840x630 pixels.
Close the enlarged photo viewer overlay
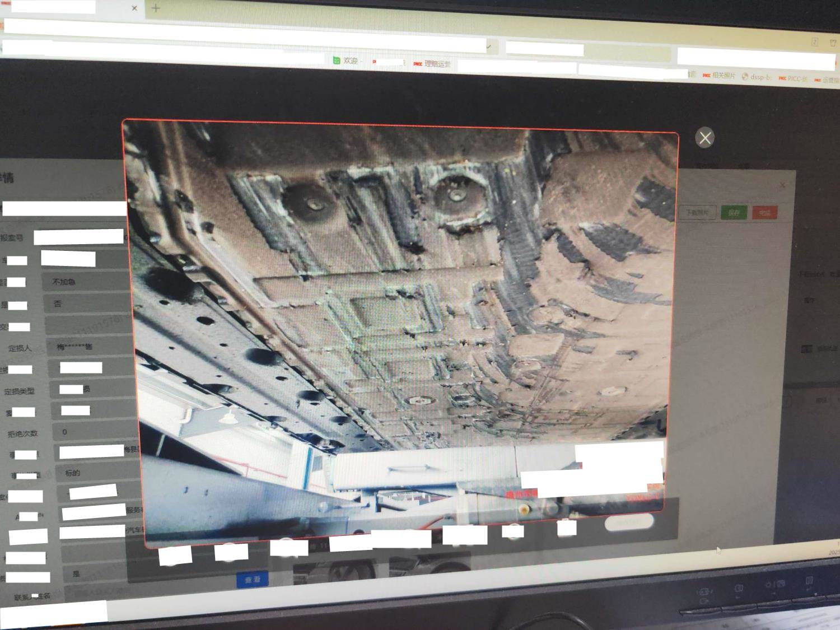[704, 138]
